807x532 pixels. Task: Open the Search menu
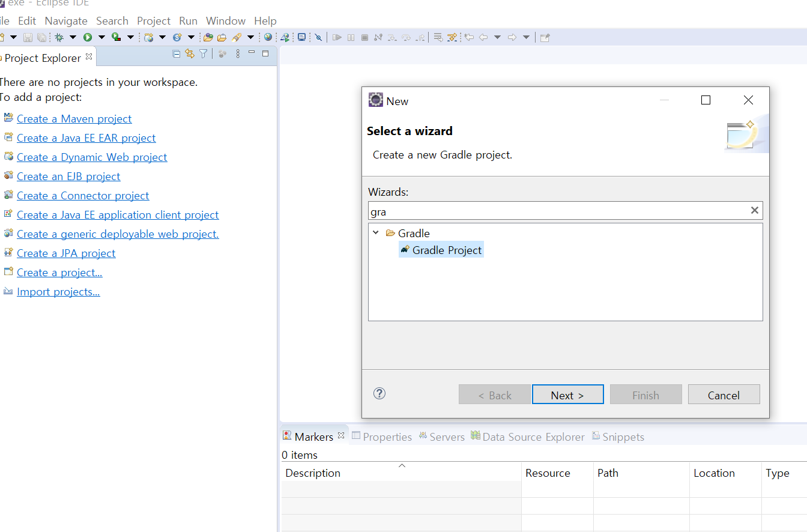(x=112, y=20)
